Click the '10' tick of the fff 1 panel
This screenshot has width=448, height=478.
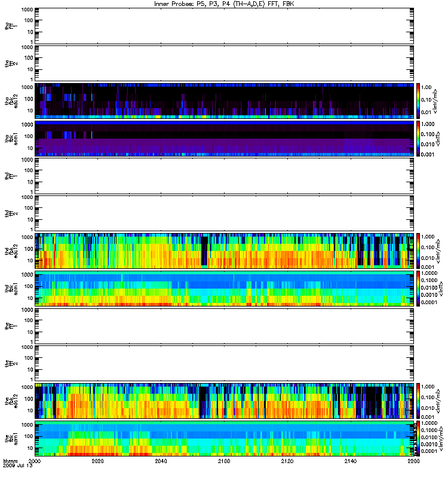click(x=30, y=332)
